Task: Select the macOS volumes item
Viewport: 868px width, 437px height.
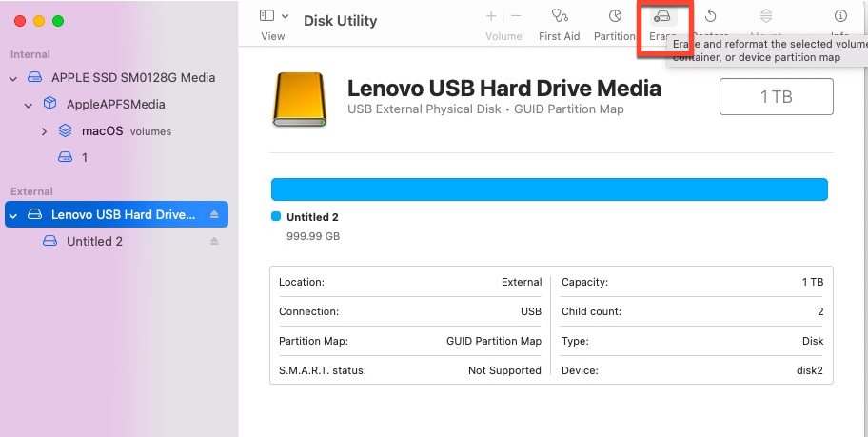Action: (127, 131)
